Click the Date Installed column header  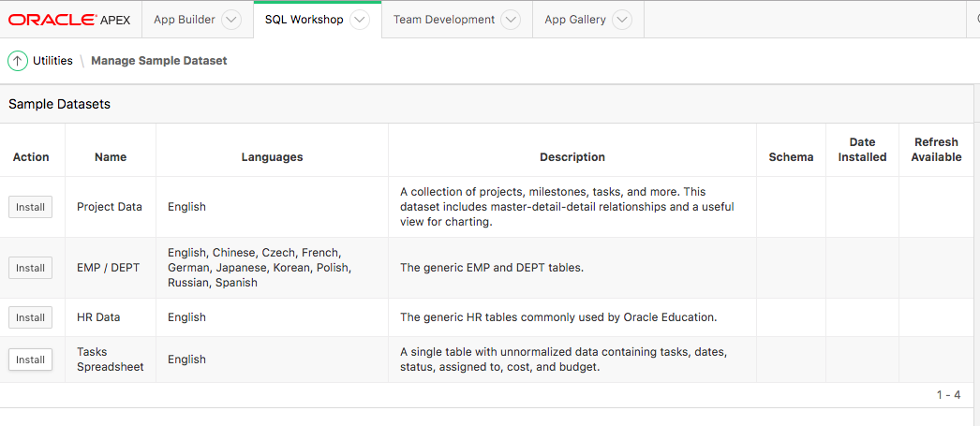pos(862,150)
